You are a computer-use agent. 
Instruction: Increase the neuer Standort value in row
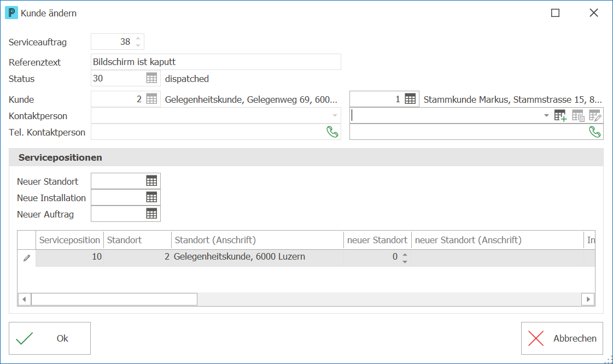(405, 254)
